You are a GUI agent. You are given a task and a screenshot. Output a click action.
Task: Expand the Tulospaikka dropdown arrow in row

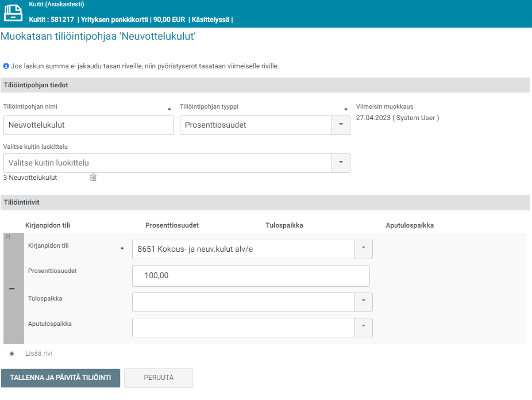[x=363, y=302]
